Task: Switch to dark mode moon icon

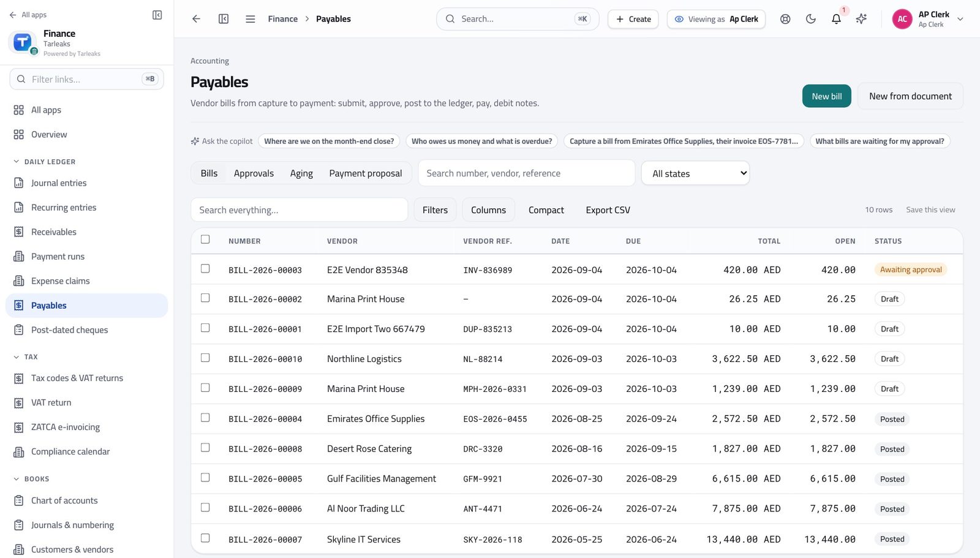Action: click(811, 19)
